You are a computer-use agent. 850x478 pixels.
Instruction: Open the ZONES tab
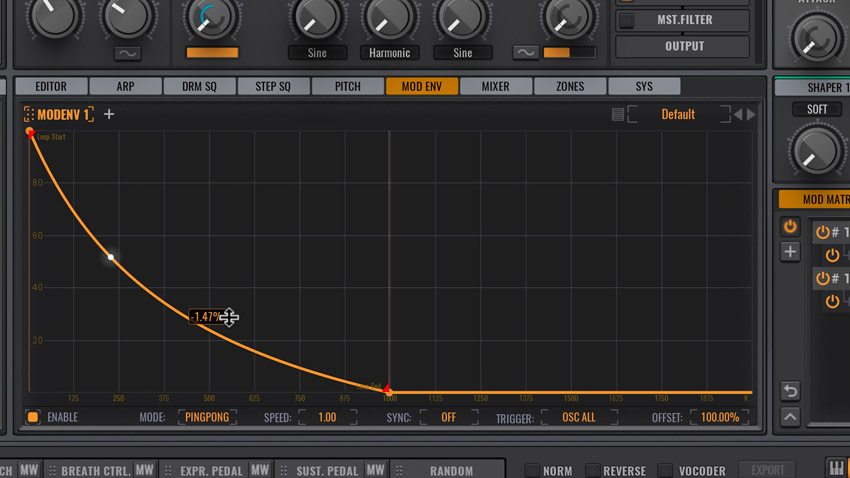[x=570, y=86]
